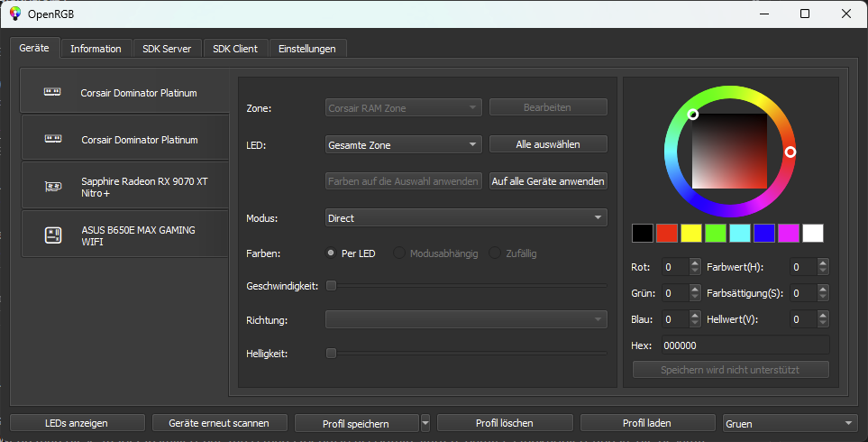
Task: Click the Rot value field
Action: click(x=675, y=267)
